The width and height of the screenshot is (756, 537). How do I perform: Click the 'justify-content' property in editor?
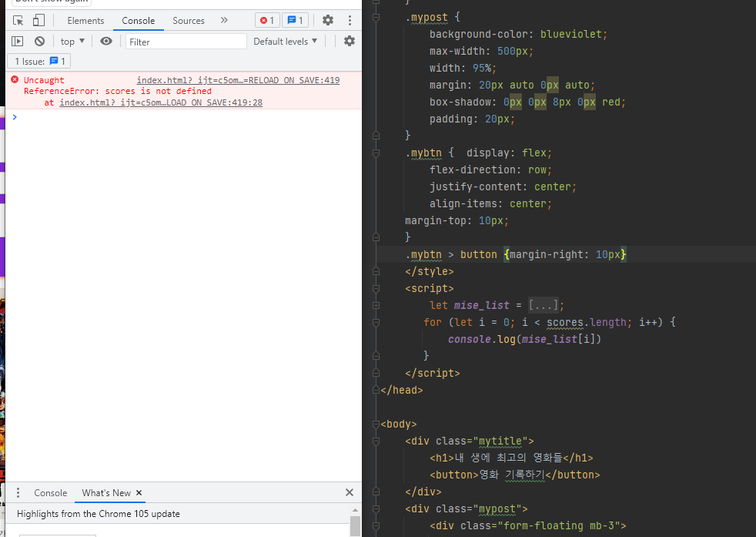click(476, 186)
